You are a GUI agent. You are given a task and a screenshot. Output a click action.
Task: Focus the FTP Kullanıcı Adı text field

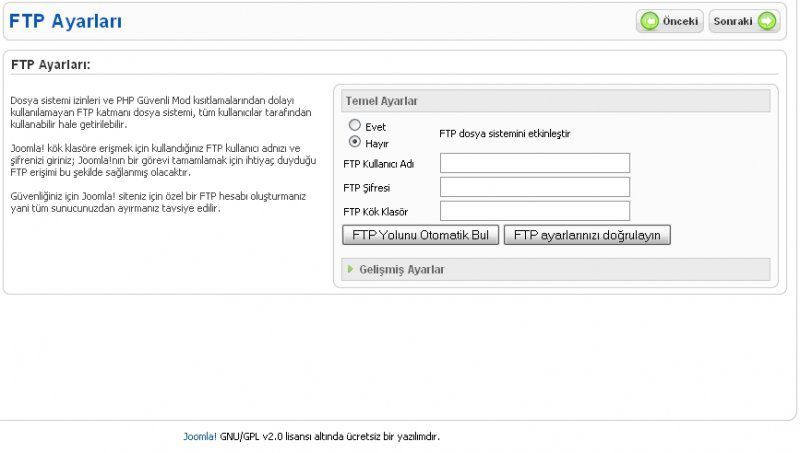click(x=534, y=163)
